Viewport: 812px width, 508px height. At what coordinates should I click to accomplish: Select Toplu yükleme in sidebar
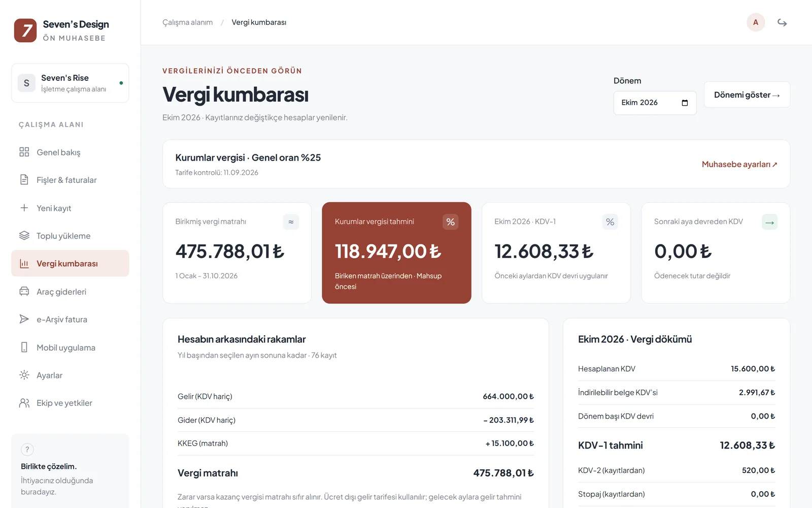coord(70,236)
